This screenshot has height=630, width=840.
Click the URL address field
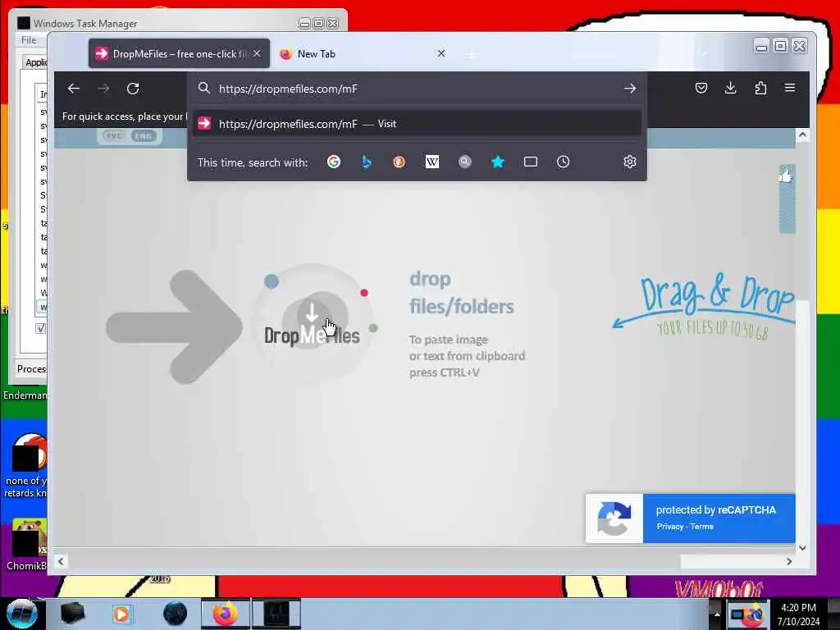pos(418,89)
